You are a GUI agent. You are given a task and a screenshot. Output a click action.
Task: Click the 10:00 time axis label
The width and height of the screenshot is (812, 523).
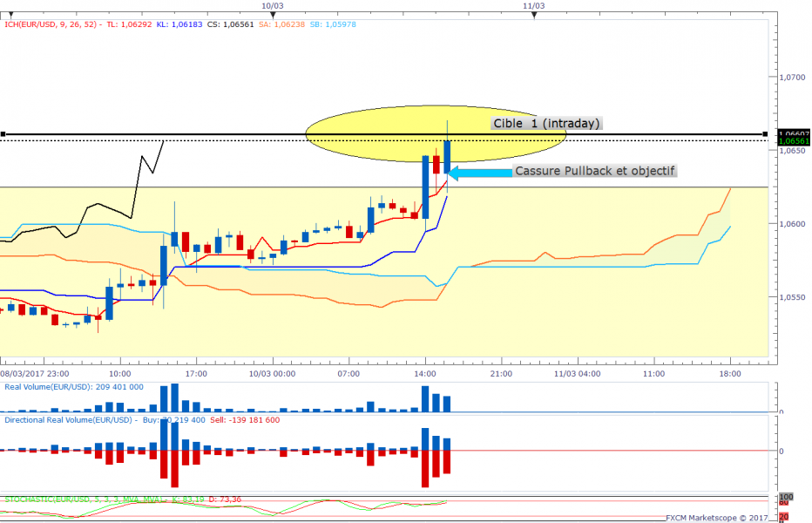[x=119, y=374]
